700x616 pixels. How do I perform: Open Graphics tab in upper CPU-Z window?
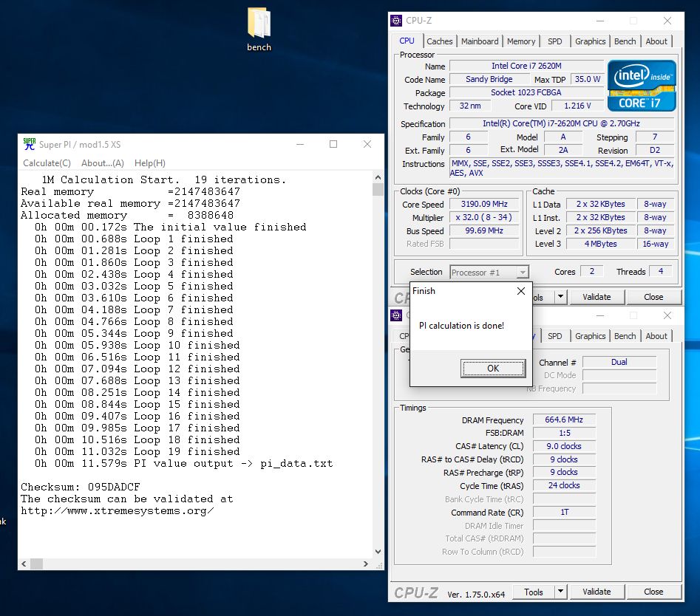[x=590, y=41]
